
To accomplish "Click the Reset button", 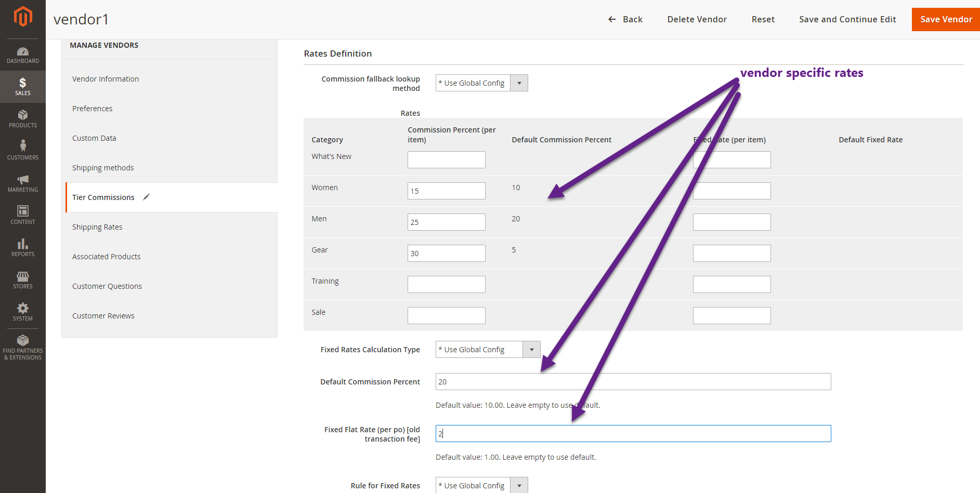I will (763, 19).
